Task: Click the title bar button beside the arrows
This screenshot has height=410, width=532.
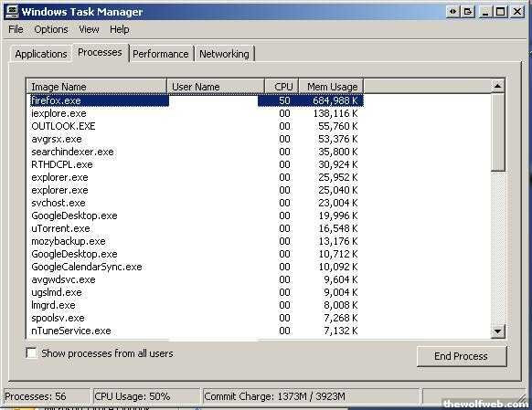Action: [468, 12]
